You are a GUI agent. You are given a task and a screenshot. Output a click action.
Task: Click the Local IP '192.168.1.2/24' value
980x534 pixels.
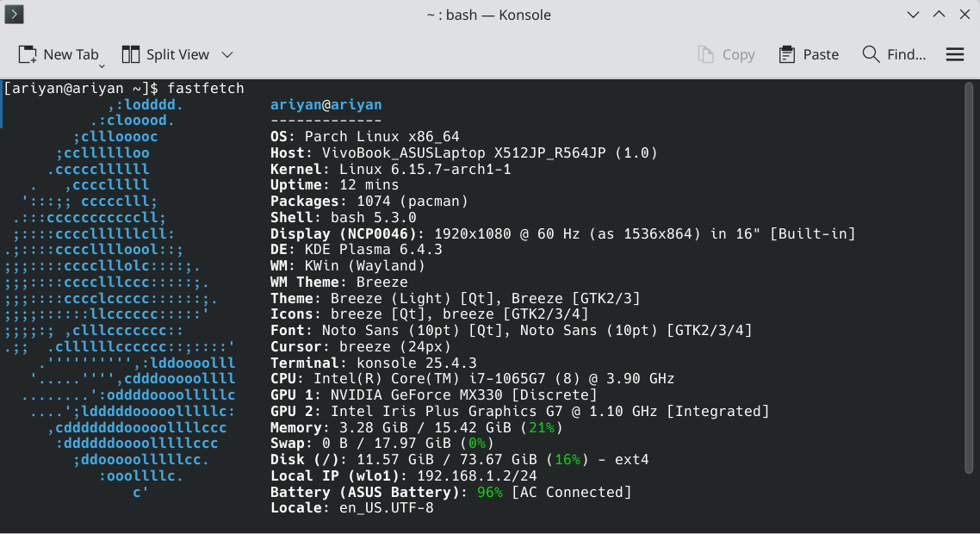point(477,475)
